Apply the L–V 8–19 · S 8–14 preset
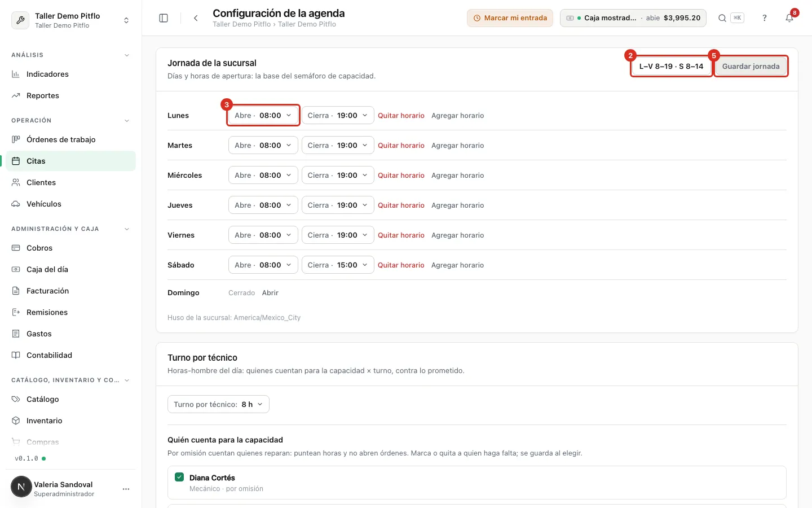Screen dimensions: 812x508 [x=671, y=66]
